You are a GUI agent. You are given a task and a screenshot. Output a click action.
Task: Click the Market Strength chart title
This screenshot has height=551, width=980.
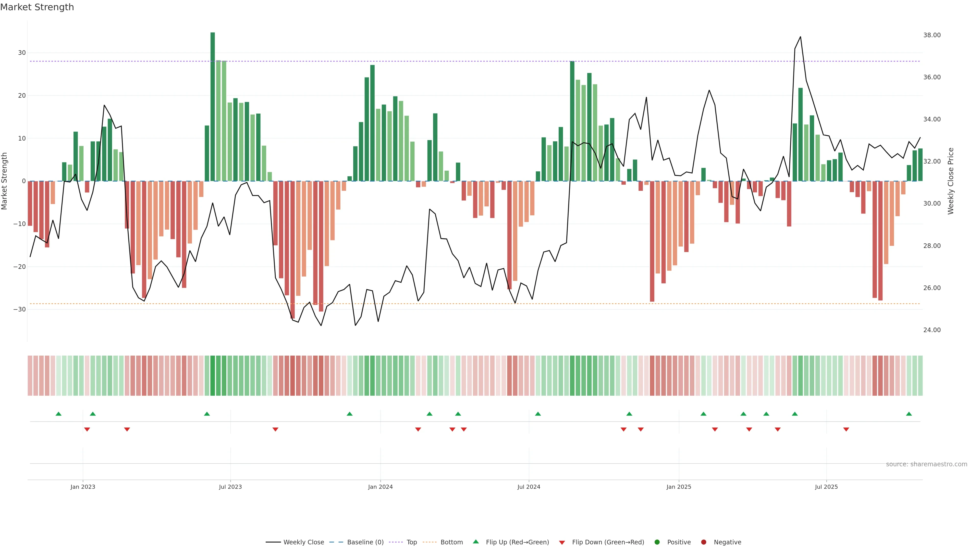tap(37, 7)
